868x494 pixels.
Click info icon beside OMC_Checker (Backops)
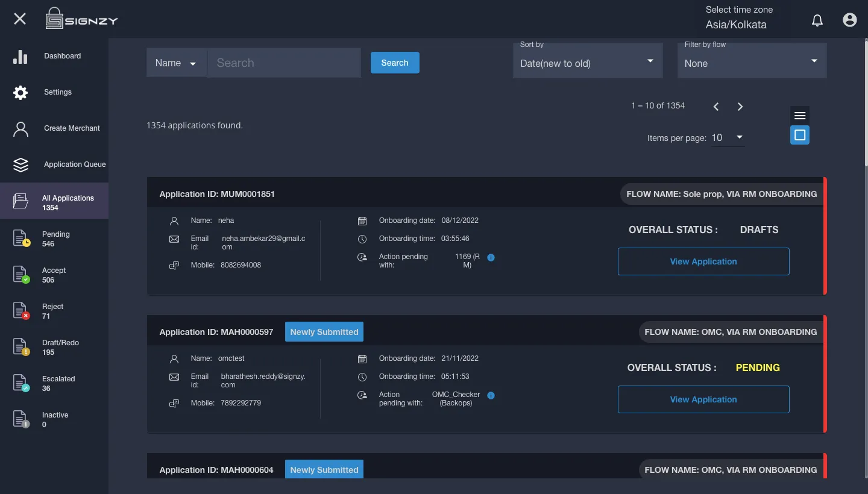coord(491,395)
